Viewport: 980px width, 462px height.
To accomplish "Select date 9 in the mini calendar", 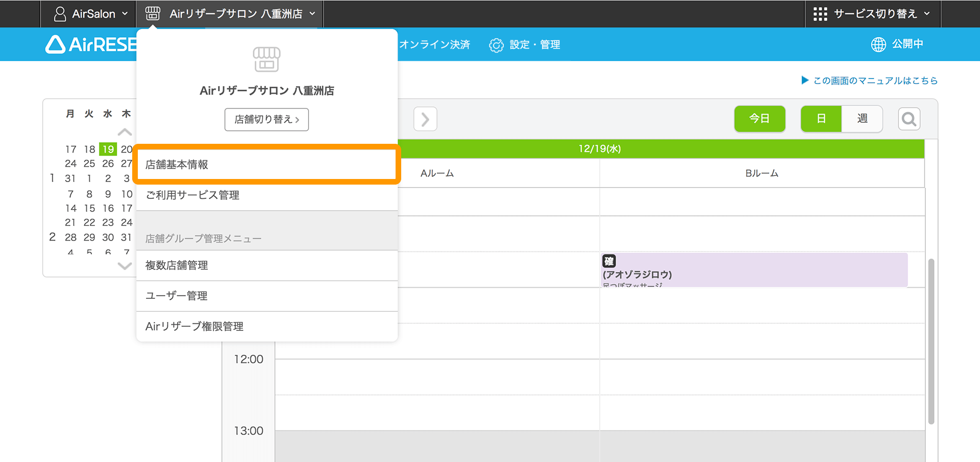I will pyautogui.click(x=108, y=194).
